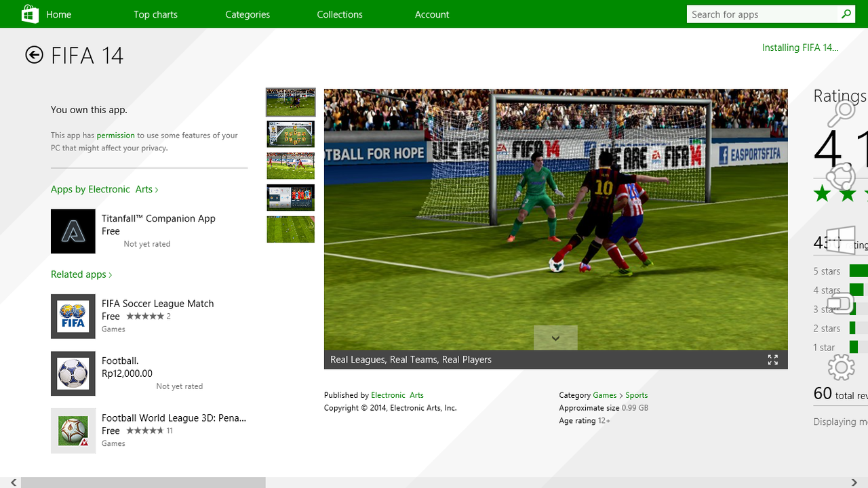Open the Categories menu
The image size is (868, 488).
[x=248, y=14]
